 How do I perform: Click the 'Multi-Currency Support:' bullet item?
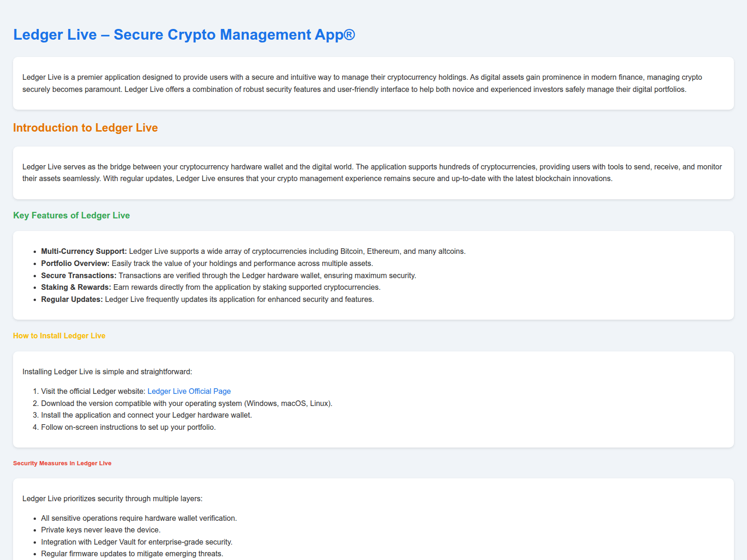(253, 251)
